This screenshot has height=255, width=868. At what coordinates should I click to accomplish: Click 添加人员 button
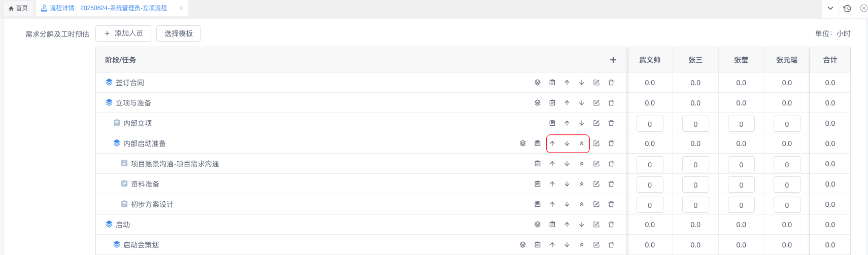coord(123,33)
